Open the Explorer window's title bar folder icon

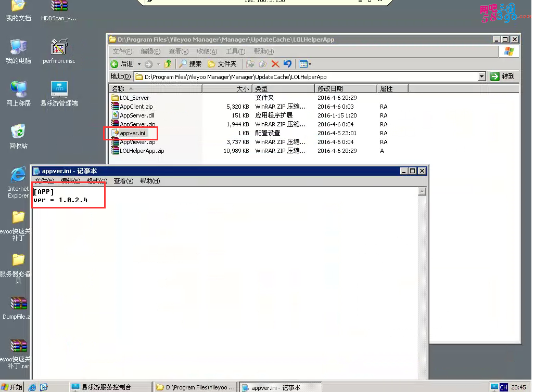112,40
